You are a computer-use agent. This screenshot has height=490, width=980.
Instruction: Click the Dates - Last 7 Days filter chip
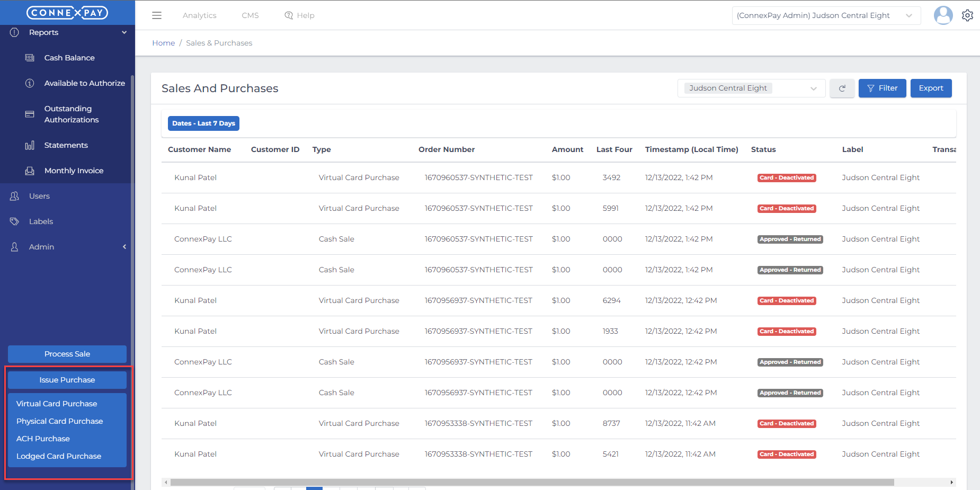click(203, 123)
